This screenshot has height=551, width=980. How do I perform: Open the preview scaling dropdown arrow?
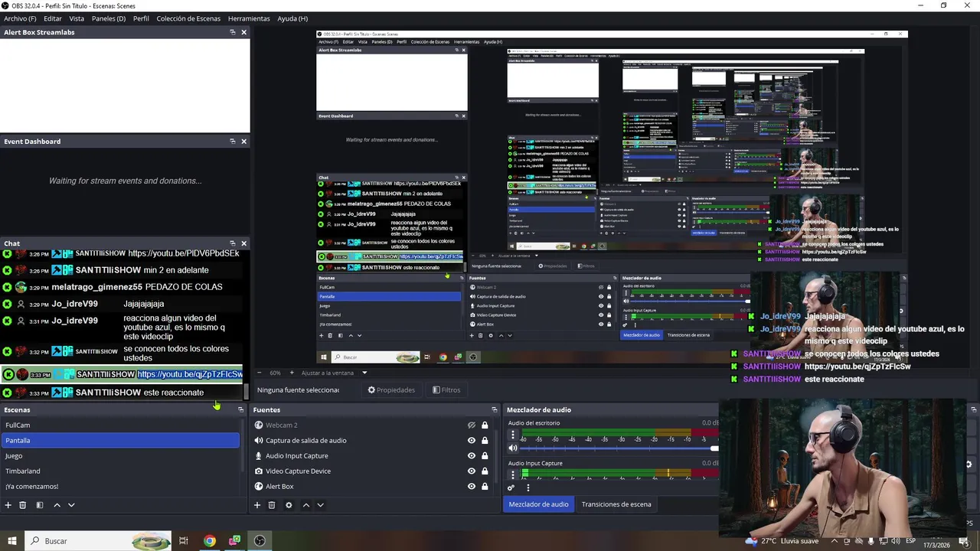tap(364, 373)
